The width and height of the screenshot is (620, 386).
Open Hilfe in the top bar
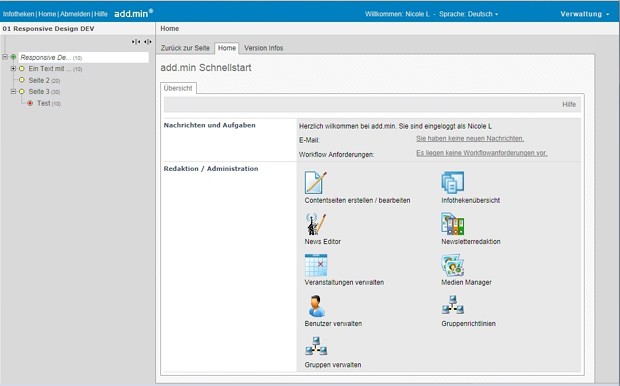pyautogui.click(x=101, y=14)
